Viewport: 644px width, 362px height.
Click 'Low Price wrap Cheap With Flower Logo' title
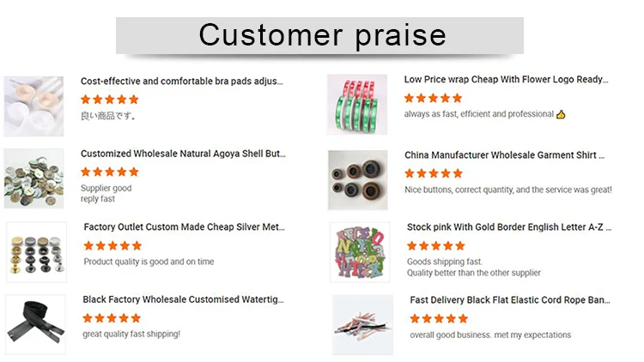506,80
